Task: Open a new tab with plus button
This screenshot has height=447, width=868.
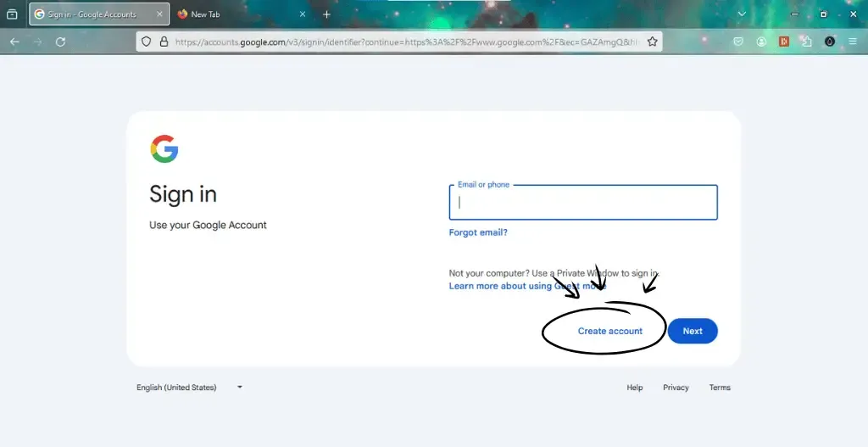Action: point(326,14)
